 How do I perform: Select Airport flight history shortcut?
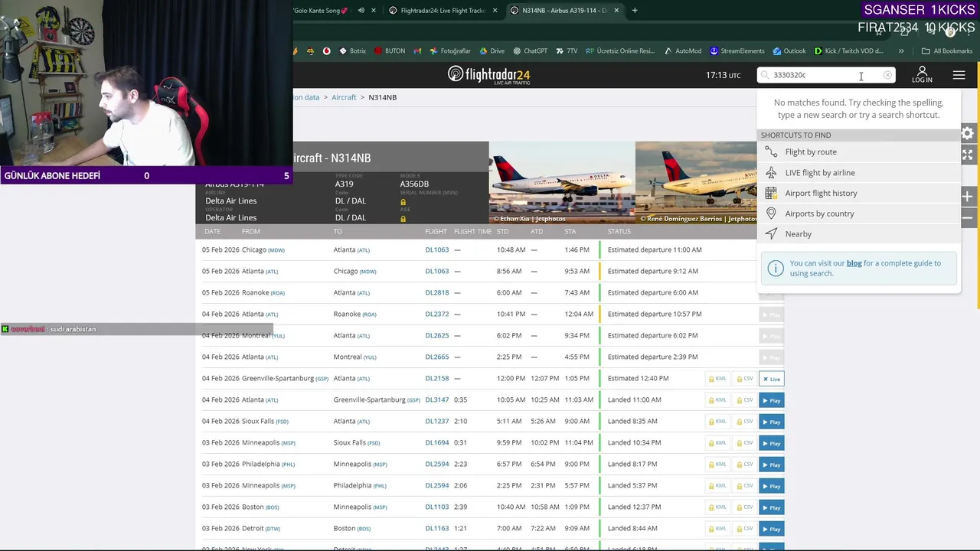point(857,193)
